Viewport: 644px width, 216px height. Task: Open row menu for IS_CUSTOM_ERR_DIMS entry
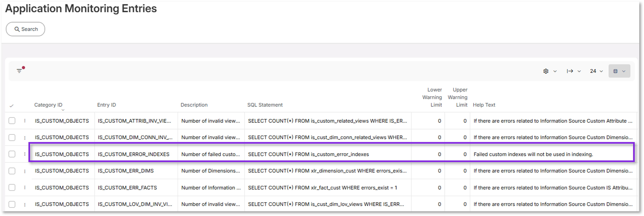pyautogui.click(x=25, y=171)
